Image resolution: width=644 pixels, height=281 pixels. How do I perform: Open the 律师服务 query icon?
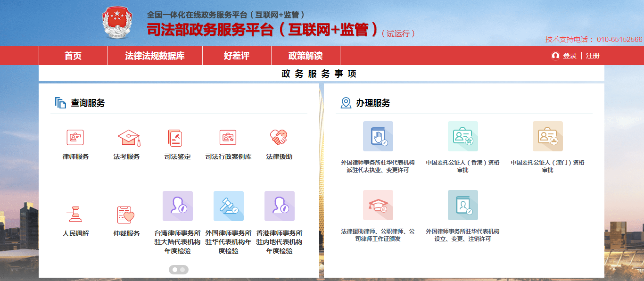tap(74, 138)
